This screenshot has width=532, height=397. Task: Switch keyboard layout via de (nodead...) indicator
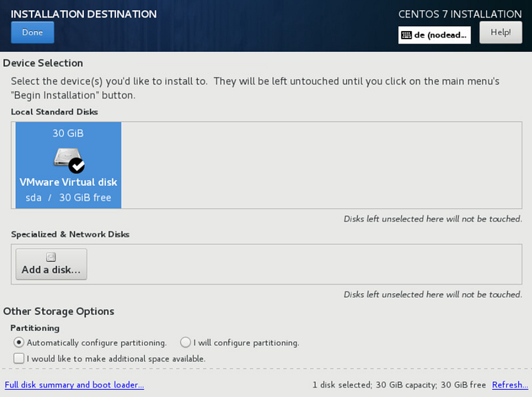pos(434,35)
